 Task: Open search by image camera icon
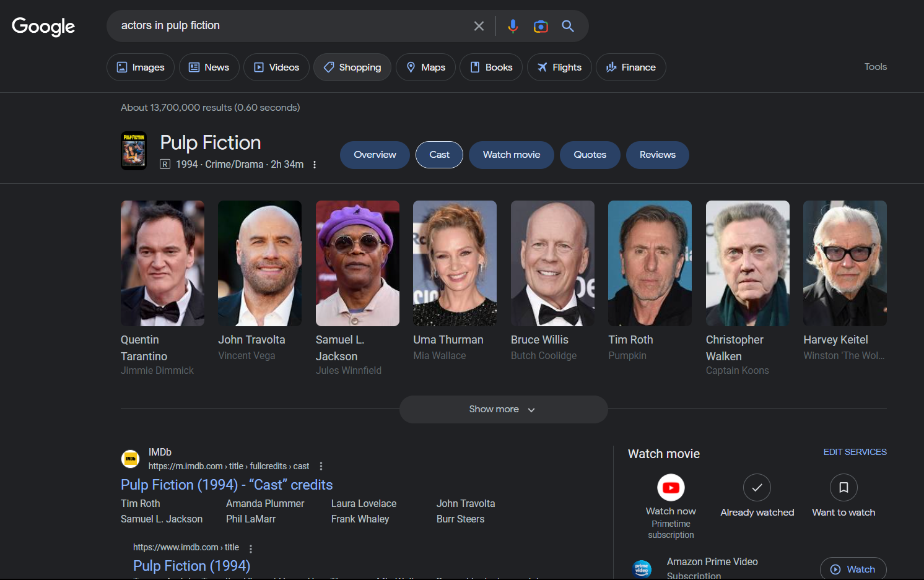[x=541, y=26]
